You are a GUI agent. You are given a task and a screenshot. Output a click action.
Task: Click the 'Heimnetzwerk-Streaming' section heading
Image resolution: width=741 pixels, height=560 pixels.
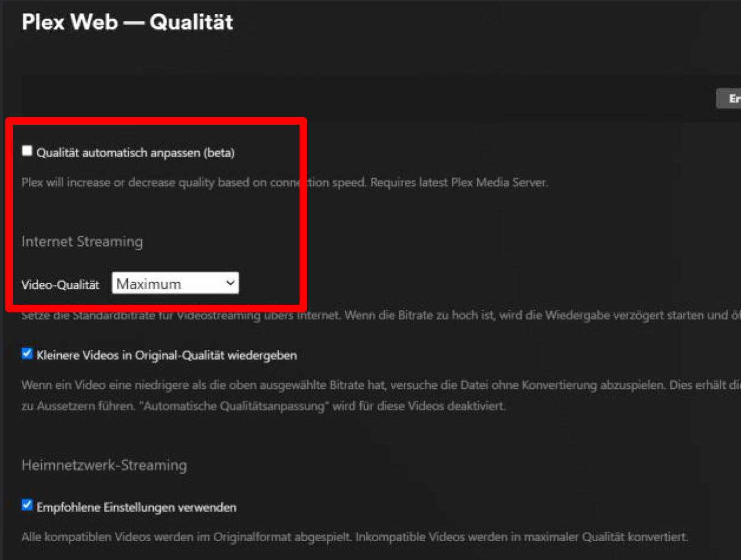(x=104, y=465)
